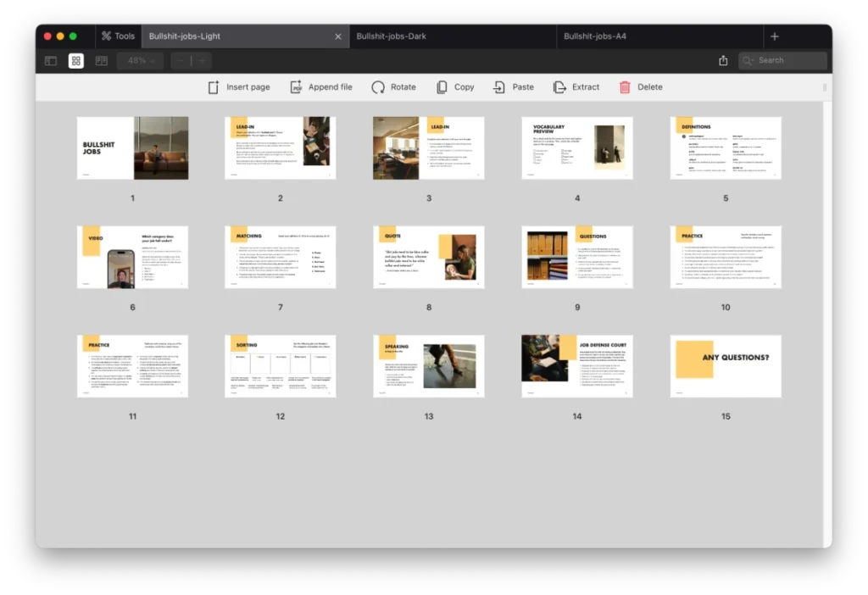Toggle the page grid thumbnails view

[76, 61]
